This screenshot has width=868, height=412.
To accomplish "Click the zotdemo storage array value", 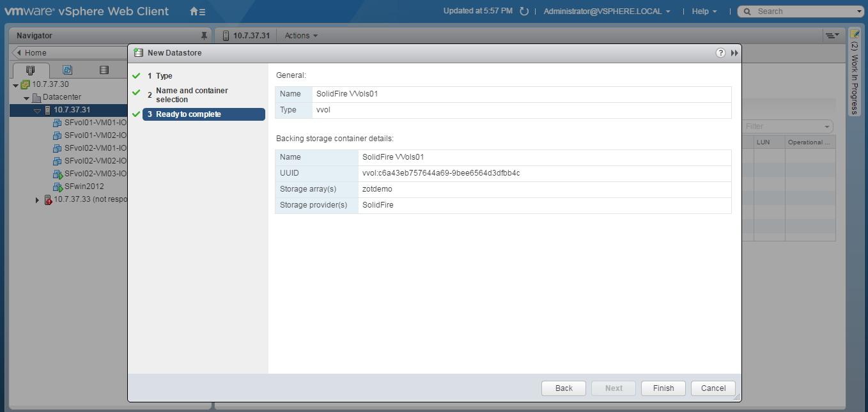I will click(377, 189).
